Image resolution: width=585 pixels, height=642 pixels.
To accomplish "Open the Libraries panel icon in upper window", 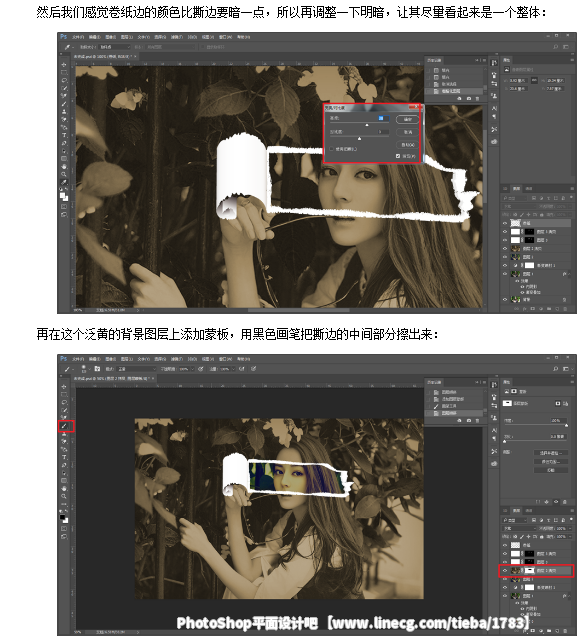I will pyautogui.click(x=494, y=142).
